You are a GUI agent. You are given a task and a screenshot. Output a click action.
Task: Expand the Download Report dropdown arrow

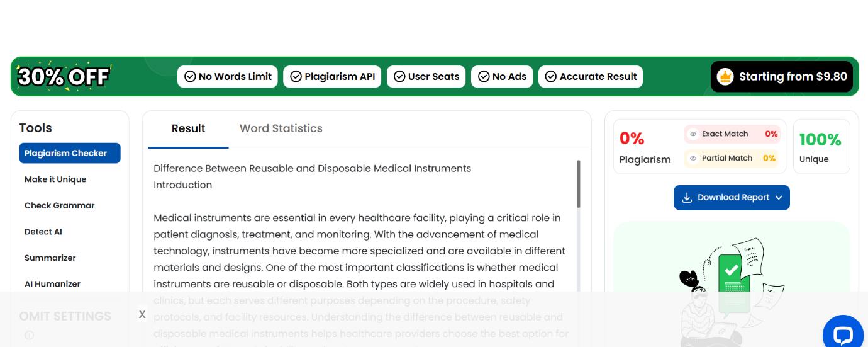tap(779, 198)
